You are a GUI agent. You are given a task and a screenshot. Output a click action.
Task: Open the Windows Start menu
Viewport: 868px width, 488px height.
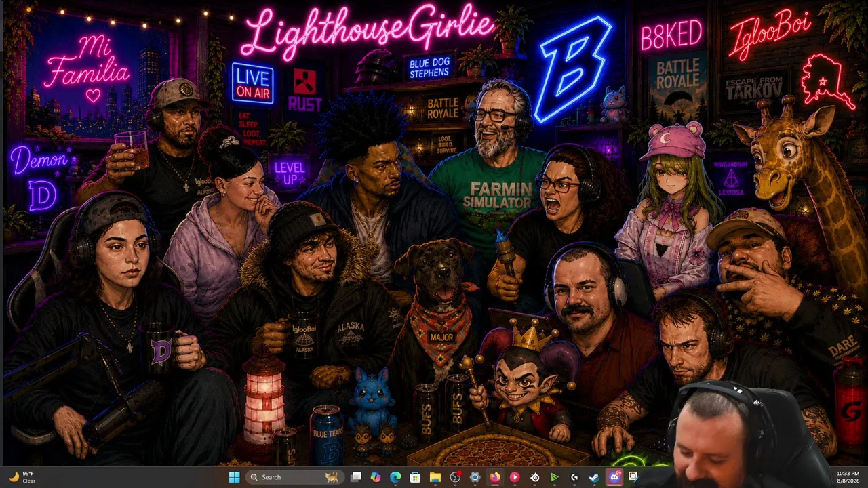pos(234,477)
